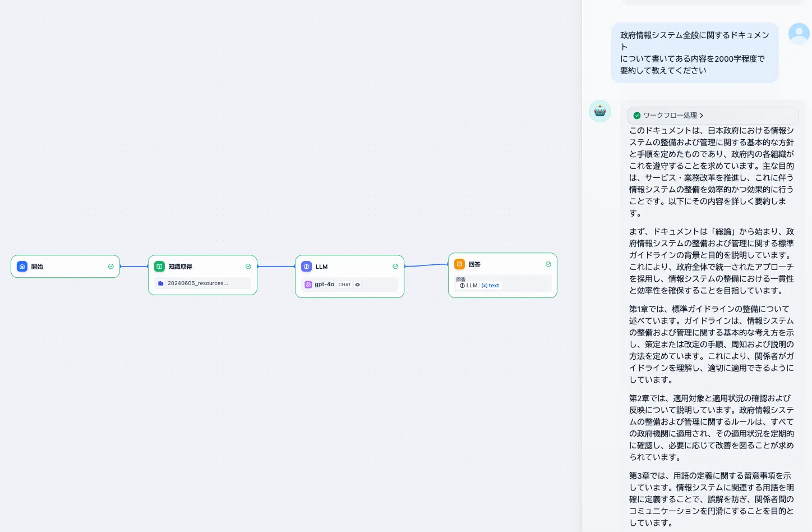Viewport: 812px width, 532px height.
Task: Click the green book icon on the 知識取得 node
Action: [160, 267]
